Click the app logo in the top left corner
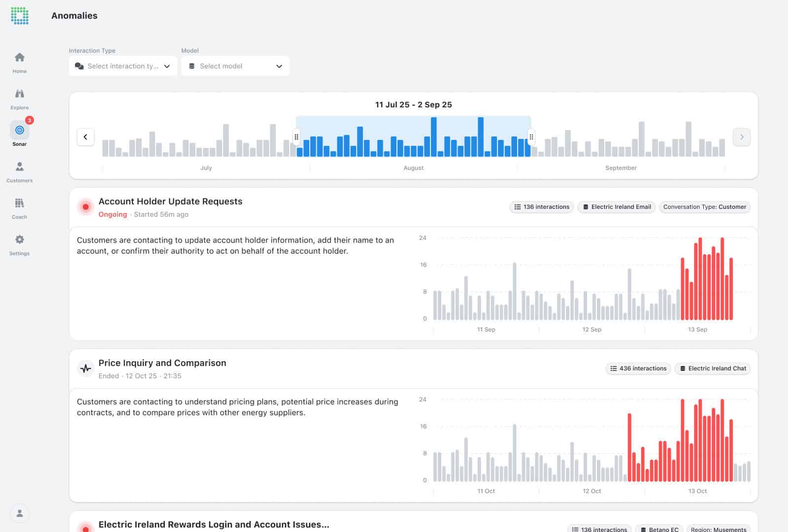788x532 pixels. tap(19, 16)
